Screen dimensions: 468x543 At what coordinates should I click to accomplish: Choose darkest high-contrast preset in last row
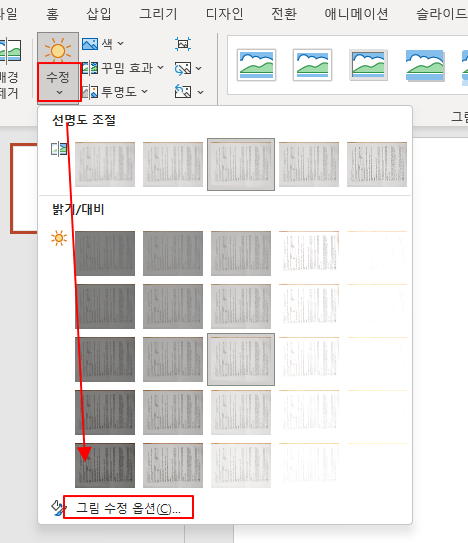point(105,465)
